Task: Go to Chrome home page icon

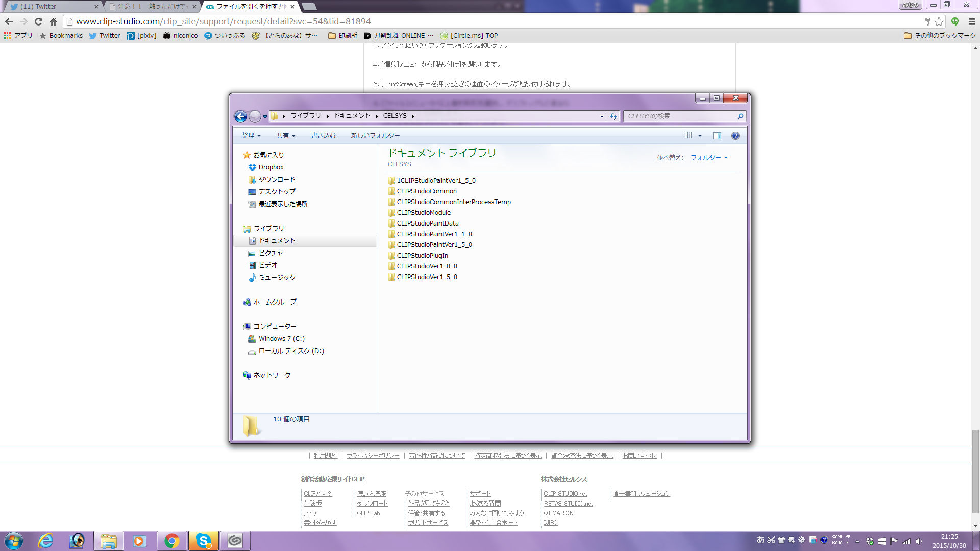Action: (53, 21)
